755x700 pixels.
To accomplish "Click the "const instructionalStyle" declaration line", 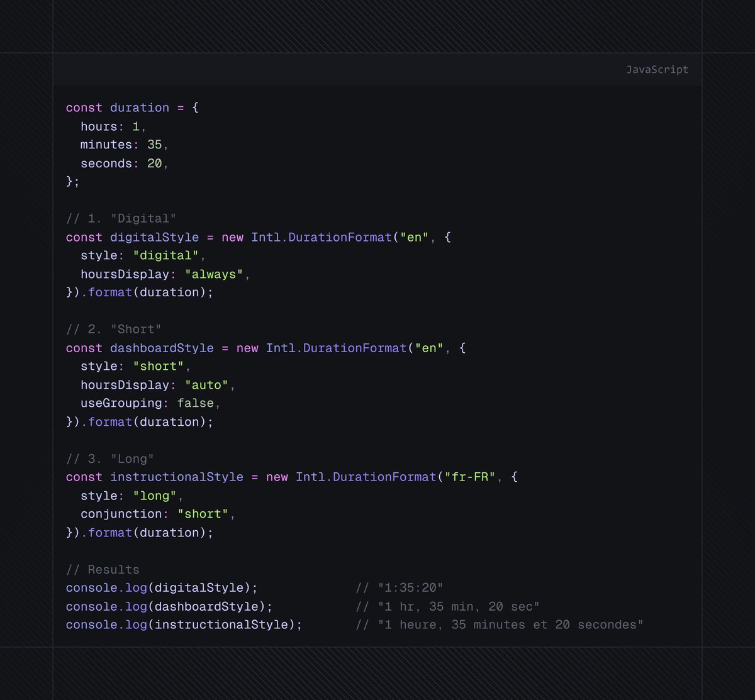I will (292, 477).
